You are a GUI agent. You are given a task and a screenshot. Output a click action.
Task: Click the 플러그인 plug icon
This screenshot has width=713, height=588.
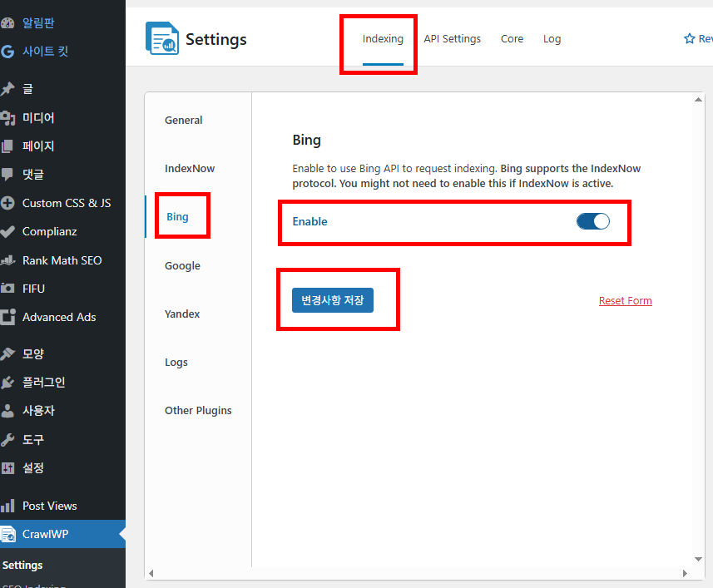(x=7, y=382)
